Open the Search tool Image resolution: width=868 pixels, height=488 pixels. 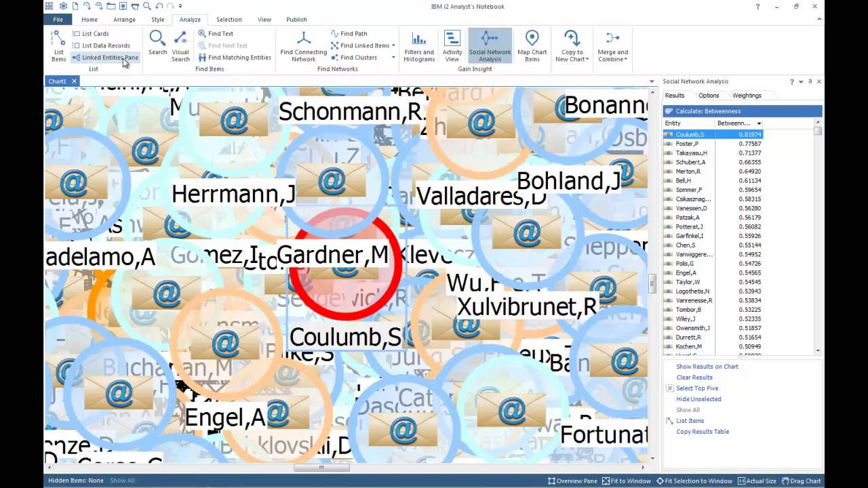pos(157,43)
